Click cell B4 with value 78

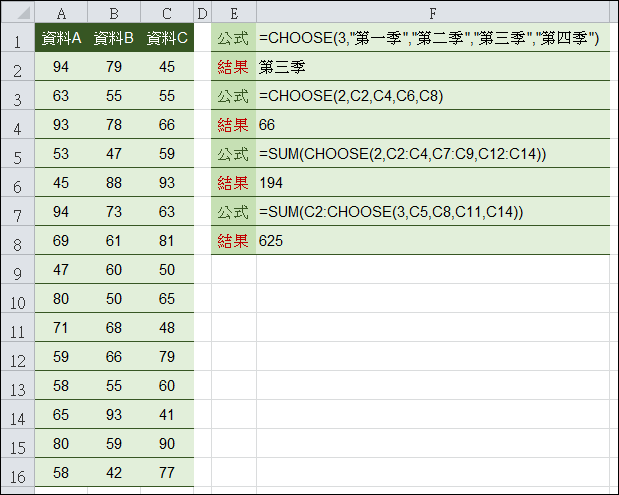click(x=114, y=124)
